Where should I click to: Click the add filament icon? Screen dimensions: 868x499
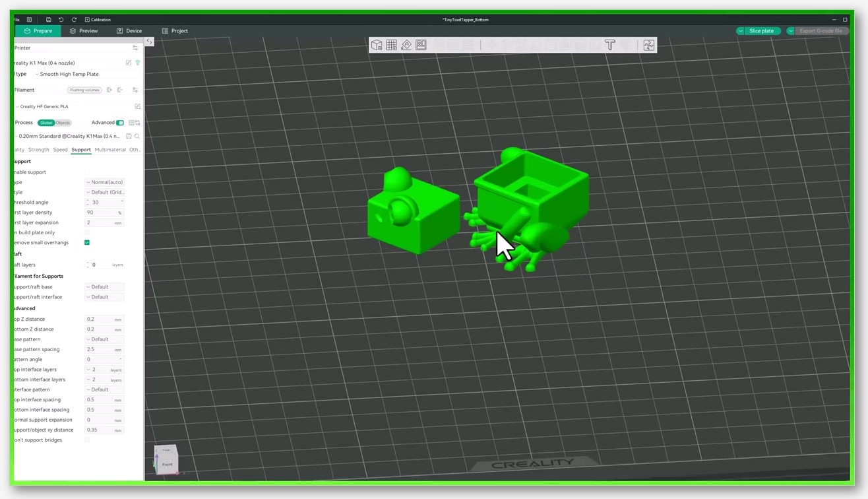click(x=109, y=90)
